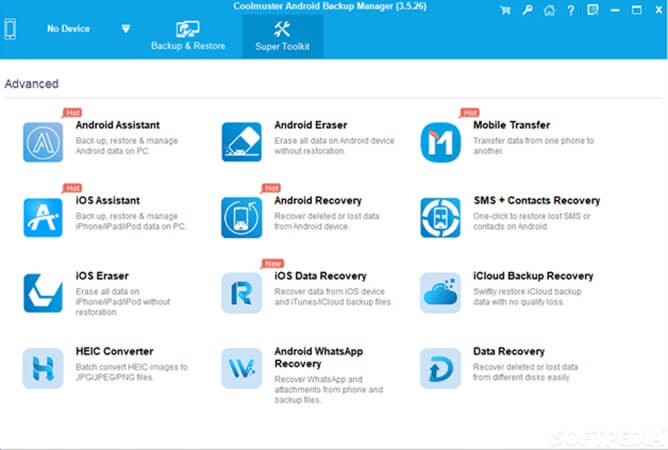Open the shopping cart purchase icon
Screen dimensions: 668x450
click(x=506, y=10)
